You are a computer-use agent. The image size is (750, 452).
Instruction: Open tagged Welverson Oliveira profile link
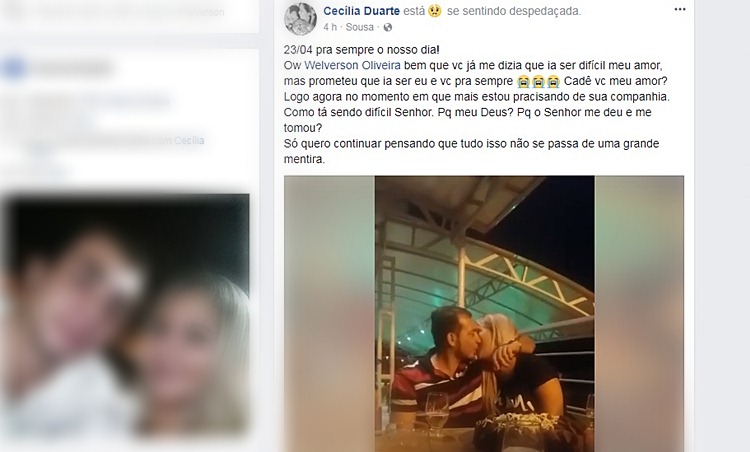[353, 65]
